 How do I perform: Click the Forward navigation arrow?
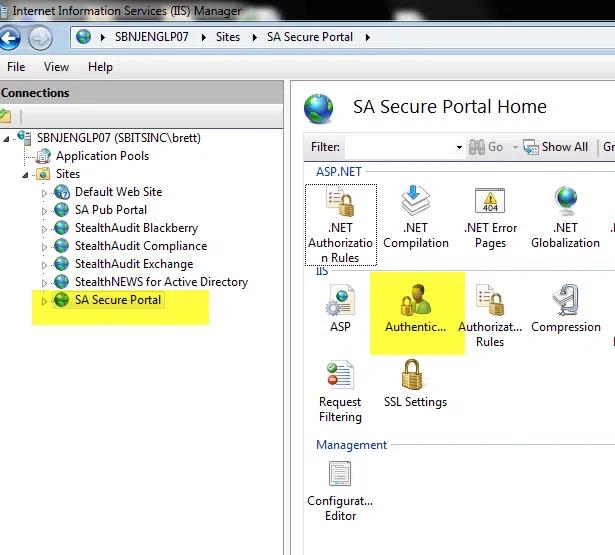[x=40, y=38]
